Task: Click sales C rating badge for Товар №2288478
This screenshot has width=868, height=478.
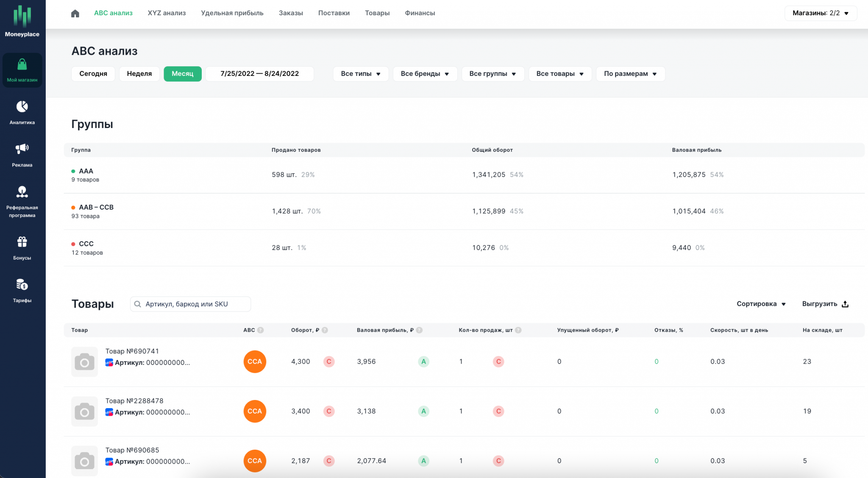Action: click(x=498, y=411)
